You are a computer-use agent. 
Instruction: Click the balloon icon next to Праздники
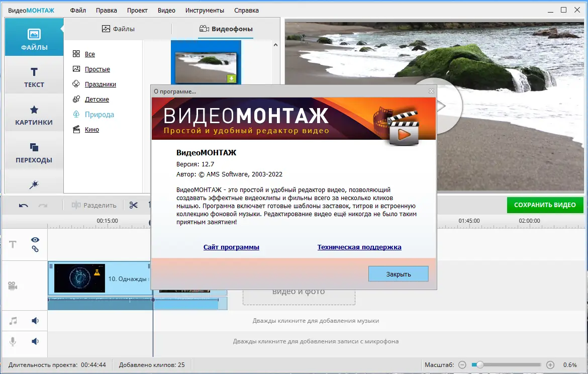click(x=76, y=83)
